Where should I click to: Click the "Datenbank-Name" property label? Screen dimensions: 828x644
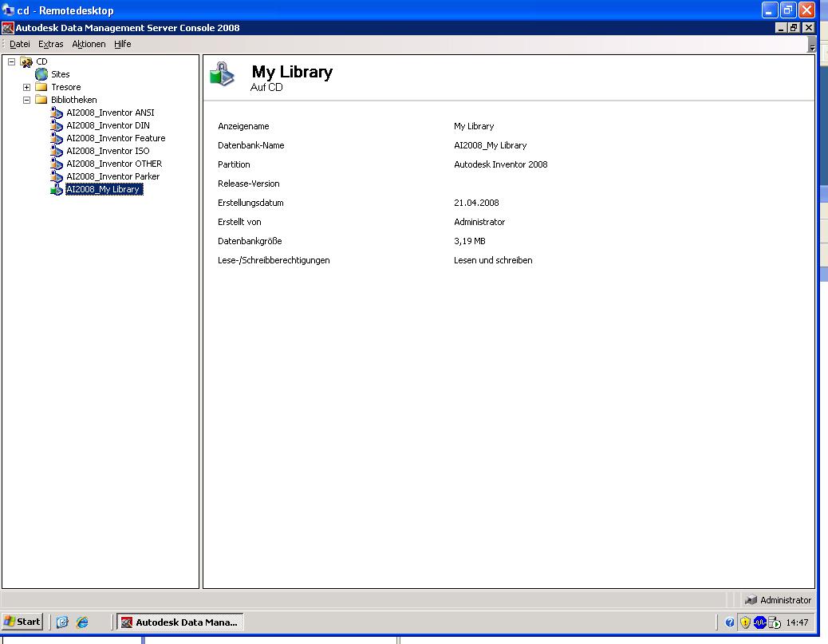pyautogui.click(x=251, y=145)
